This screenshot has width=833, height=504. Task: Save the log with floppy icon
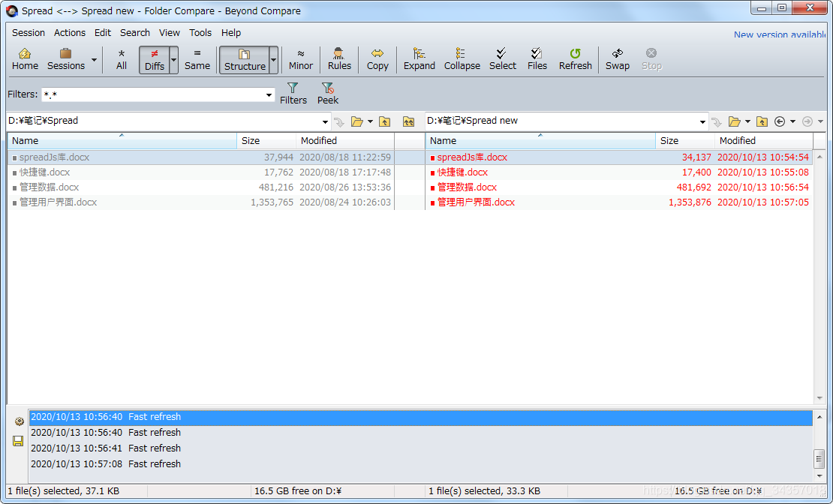pos(18,441)
